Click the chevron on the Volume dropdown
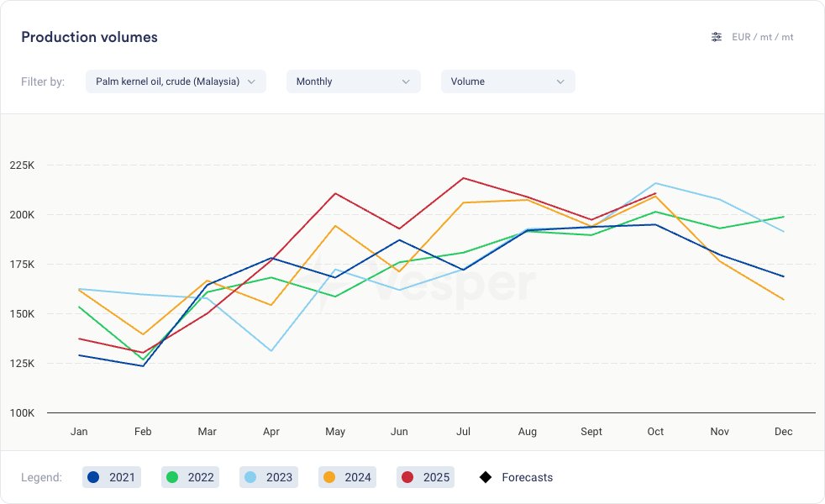The height and width of the screenshot is (504, 825). coord(560,81)
